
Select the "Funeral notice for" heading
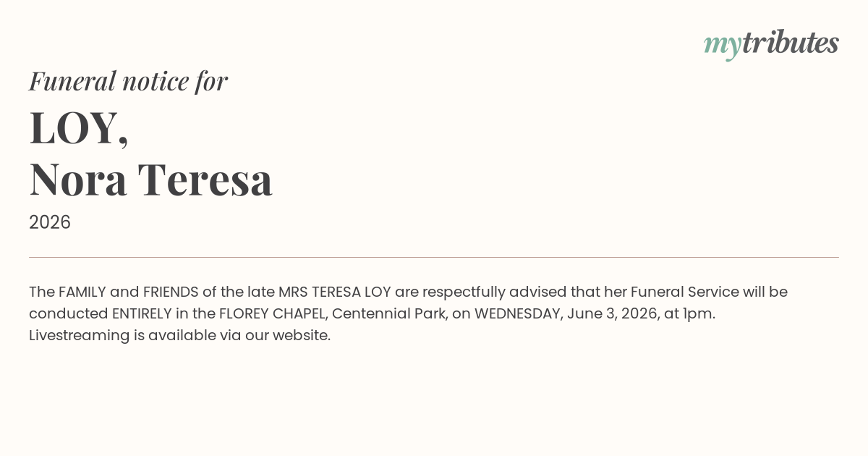pos(128,81)
